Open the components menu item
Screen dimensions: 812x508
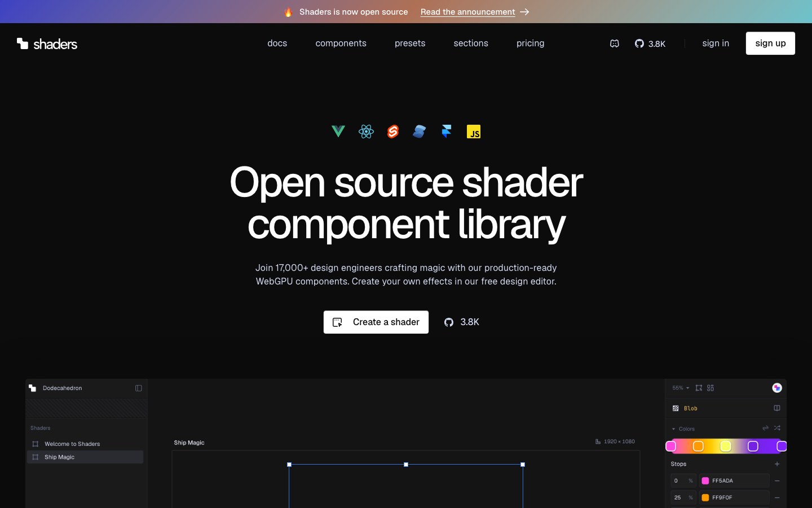[x=341, y=43]
